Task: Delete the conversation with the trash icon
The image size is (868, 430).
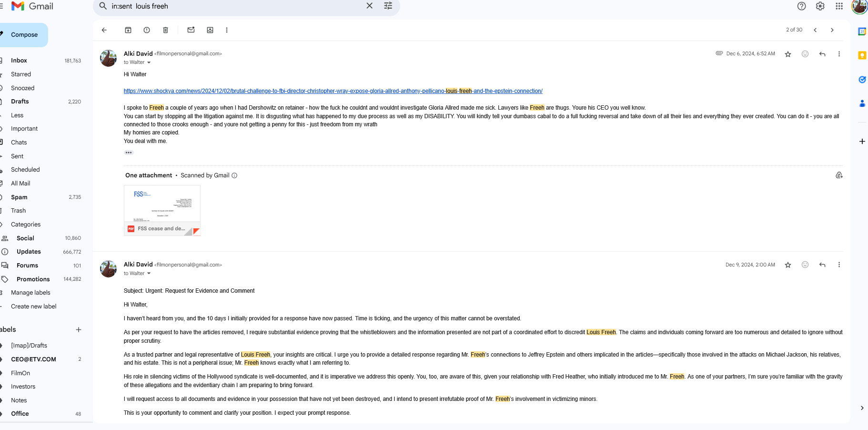Action: (165, 30)
